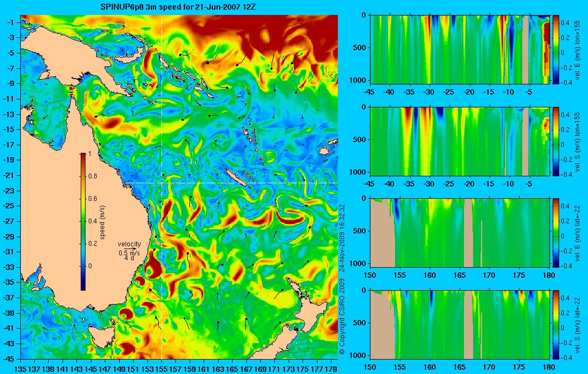588x374 pixels.
Task: Click the speed (m/s) colorbar on the map
Action: [x=83, y=222]
